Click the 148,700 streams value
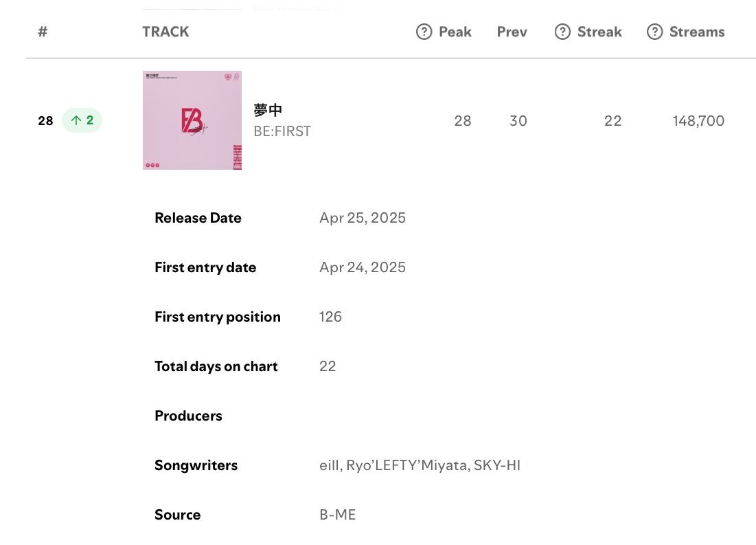The height and width of the screenshot is (545, 756). point(698,121)
